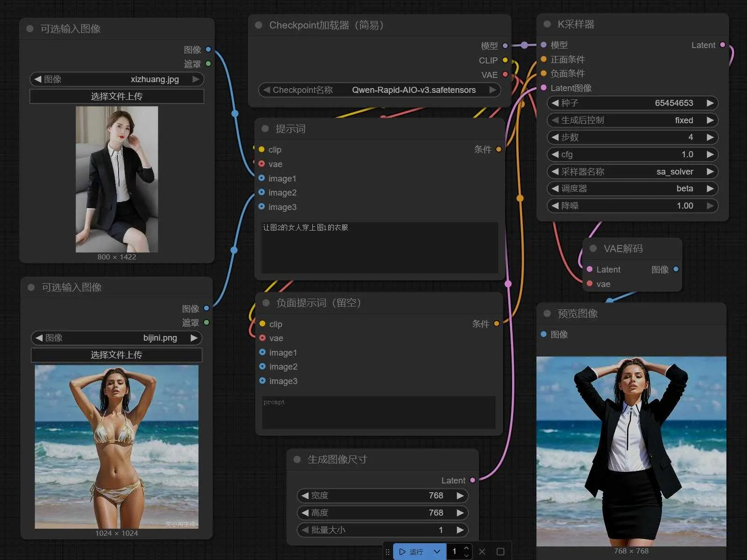Toggle collapse dot of VAE解码 node

click(x=593, y=249)
